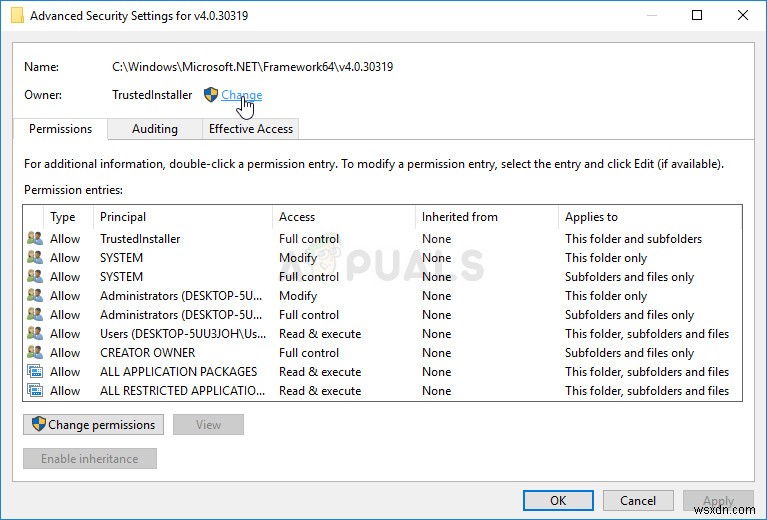Screen dimensions: 767x520
Task: Click the shield icon on the Change permissions button
Action: (39, 425)
